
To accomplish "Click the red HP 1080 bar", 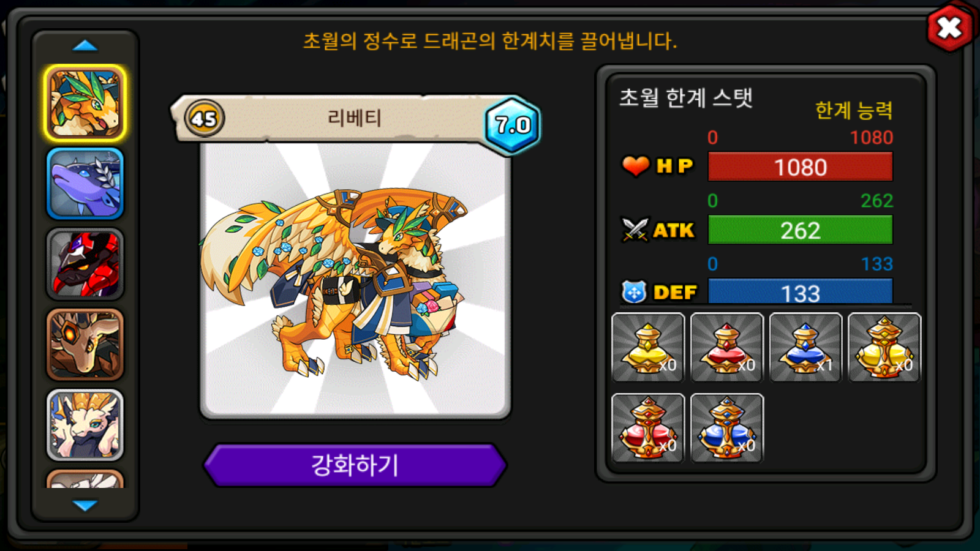I will tap(800, 167).
